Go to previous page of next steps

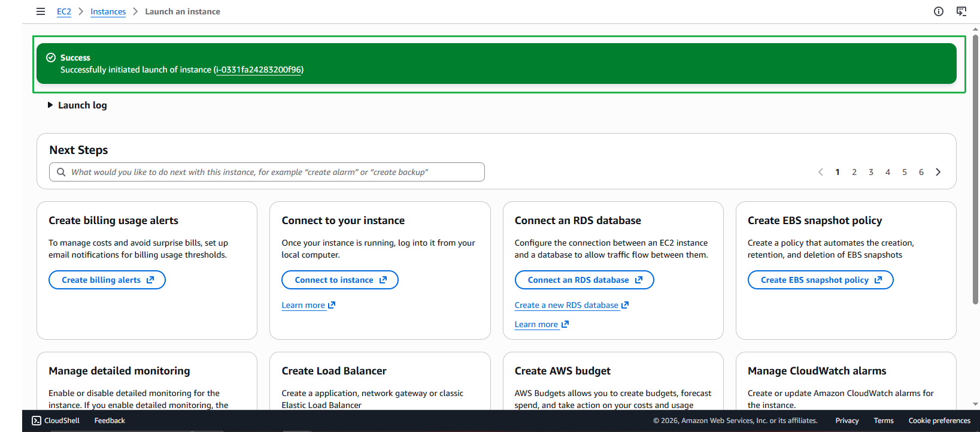(821, 172)
